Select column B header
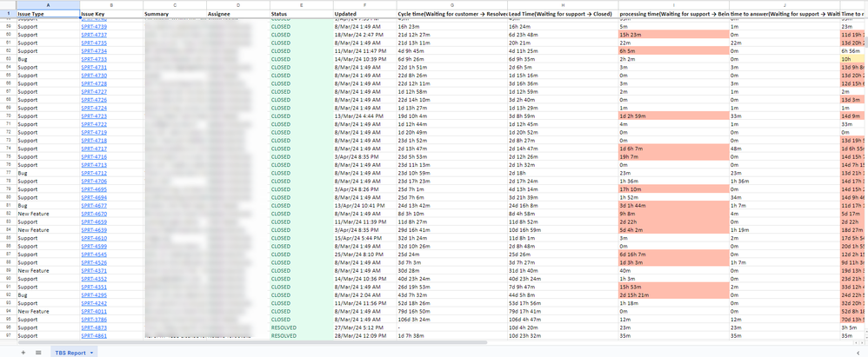 [x=111, y=4]
